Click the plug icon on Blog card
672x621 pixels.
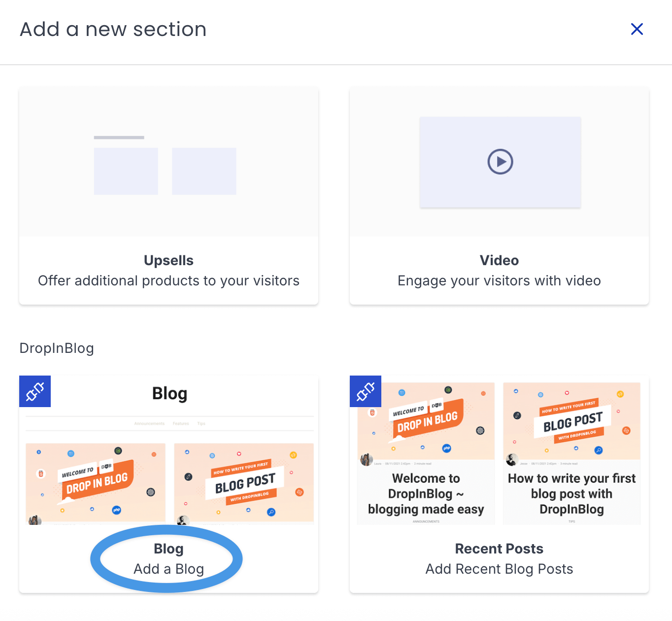click(35, 391)
